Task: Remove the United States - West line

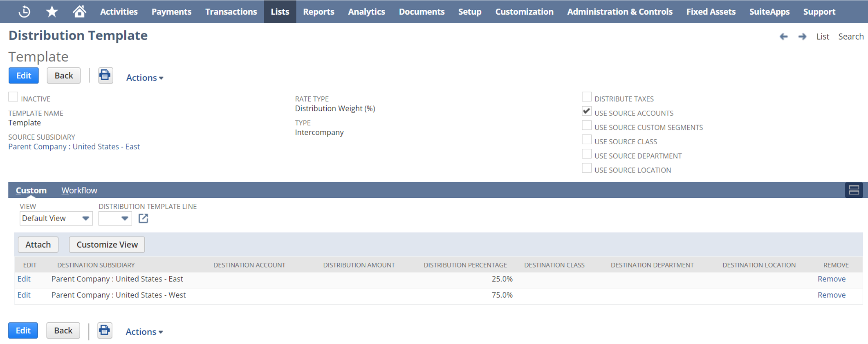Action: click(831, 295)
